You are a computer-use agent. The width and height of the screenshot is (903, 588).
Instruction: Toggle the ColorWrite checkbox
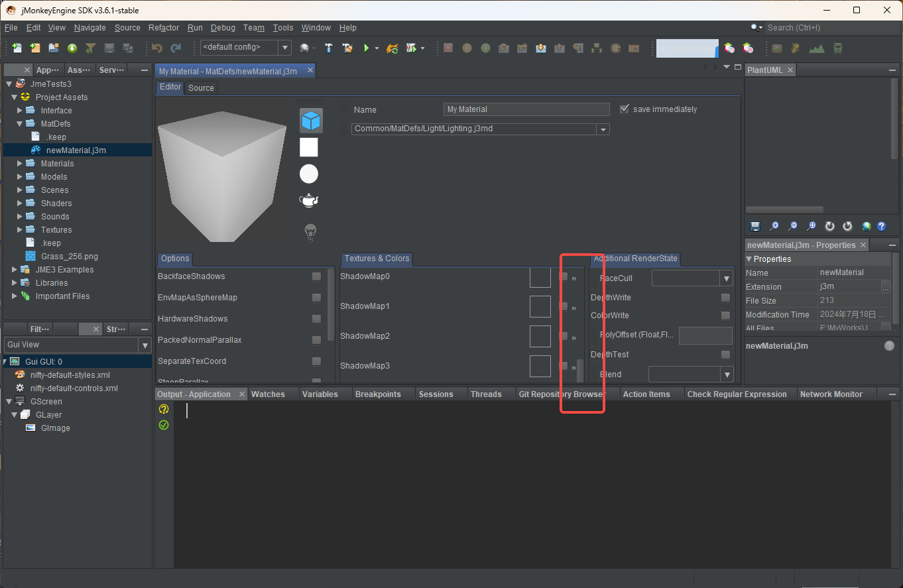click(725, 316)
